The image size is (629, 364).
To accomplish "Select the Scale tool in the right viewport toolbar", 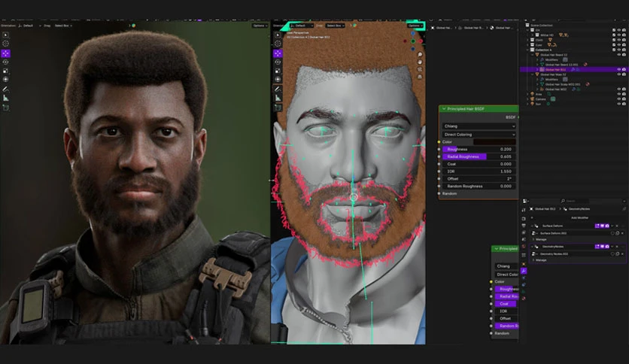I will 278,71.
